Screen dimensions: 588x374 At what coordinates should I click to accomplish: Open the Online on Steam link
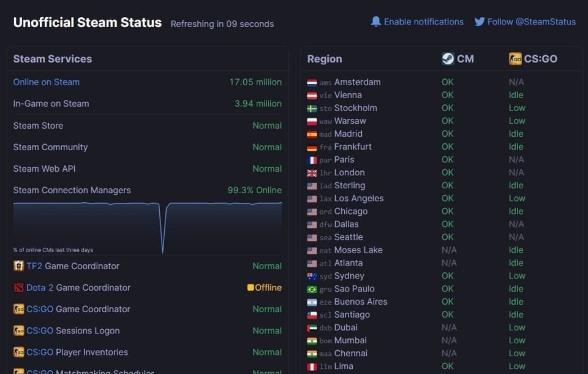pos(47,82)
